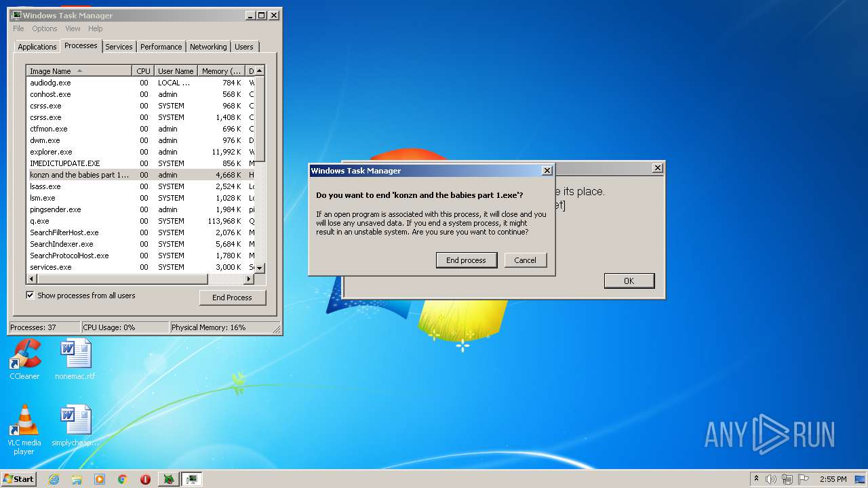The image size is (868, 488).
Task: Select pingsender.exe process row
Action: point(140,209)
